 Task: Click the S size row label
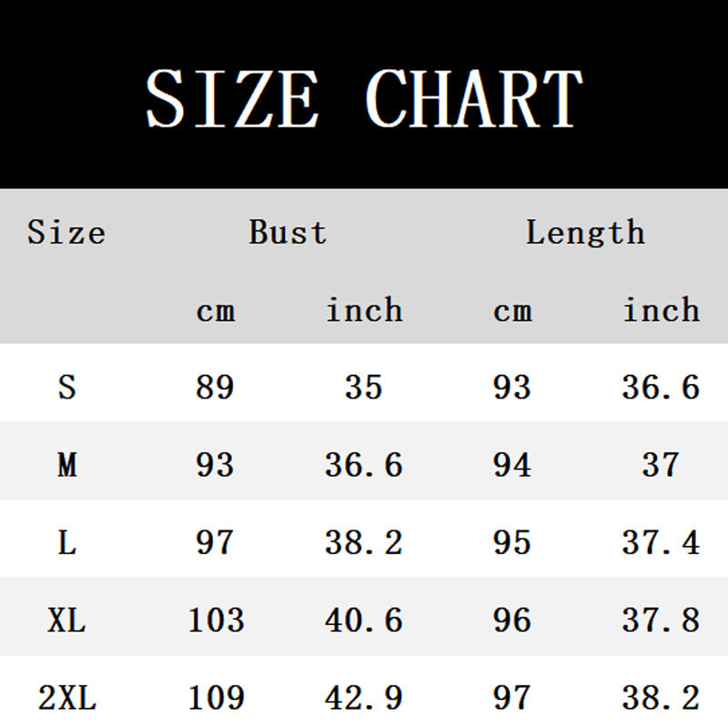pyautogui.click(x=66, y=388)
